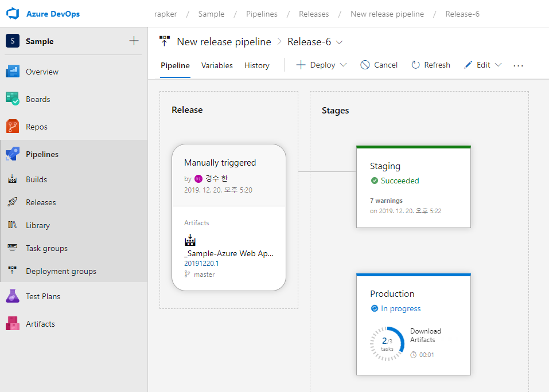Click the Download Artifacts task label

coord(426,335)
